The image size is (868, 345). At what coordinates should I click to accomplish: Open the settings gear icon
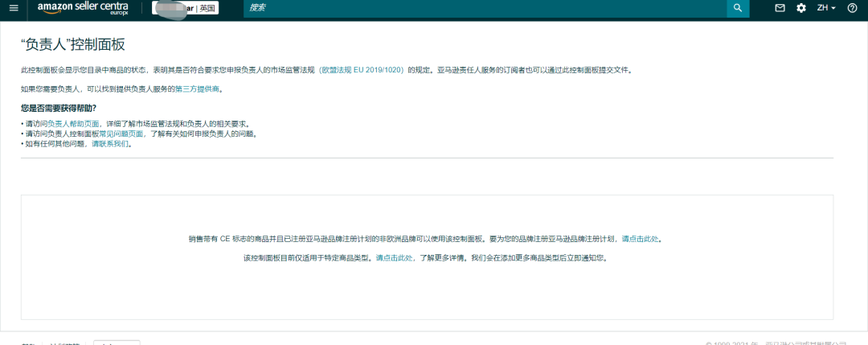tap(801, 8)
